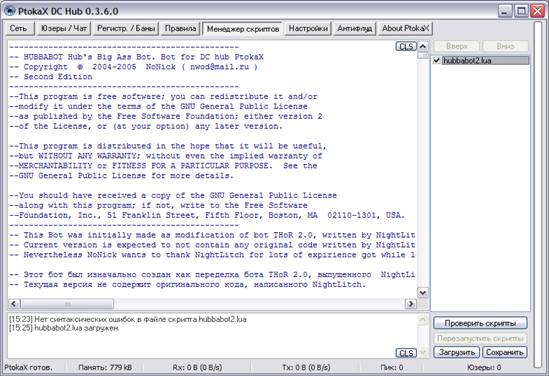Click Сохранить button
Viewport: 549px width, 376px height.
[x=505, y=352]
